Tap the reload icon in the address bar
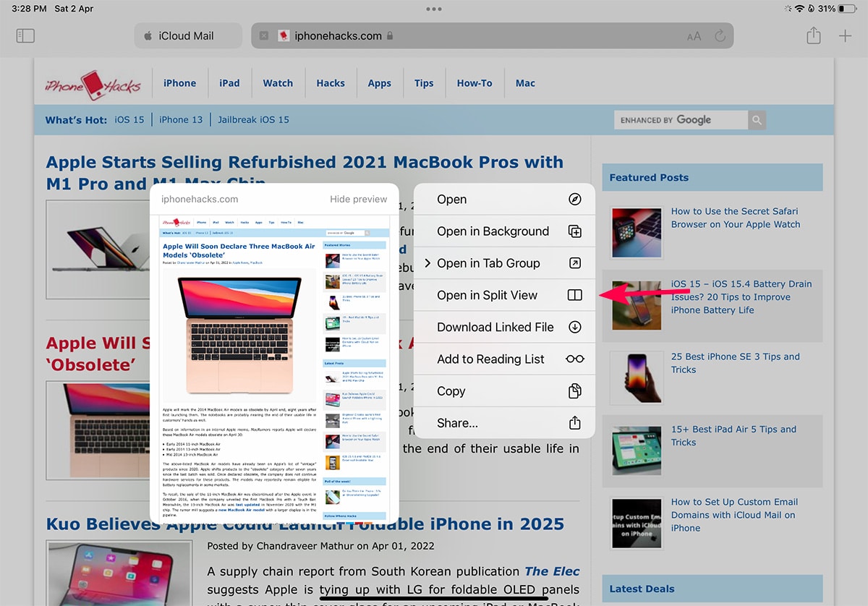Viewport: 868px width, 606px height. tap(720, 35)
